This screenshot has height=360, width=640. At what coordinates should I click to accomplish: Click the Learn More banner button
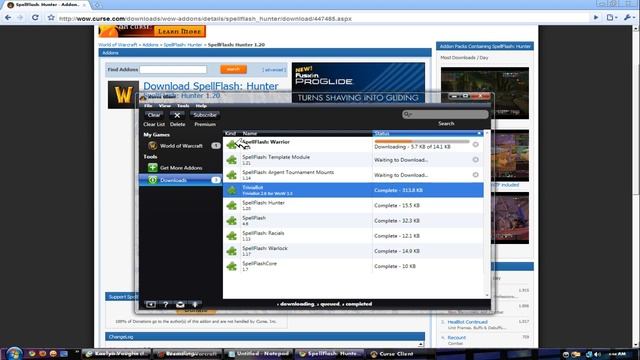[x=180, y=31]
